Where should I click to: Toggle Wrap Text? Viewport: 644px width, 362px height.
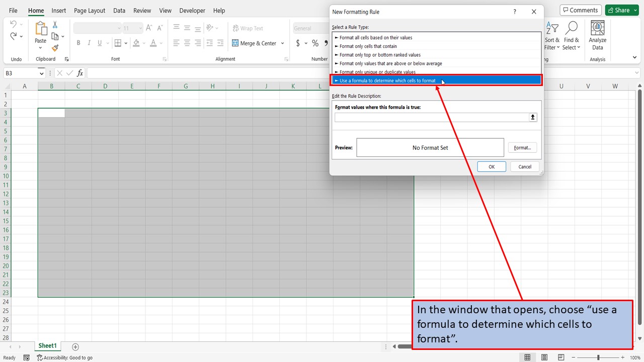pyautogui.click(x=248, y=28)
